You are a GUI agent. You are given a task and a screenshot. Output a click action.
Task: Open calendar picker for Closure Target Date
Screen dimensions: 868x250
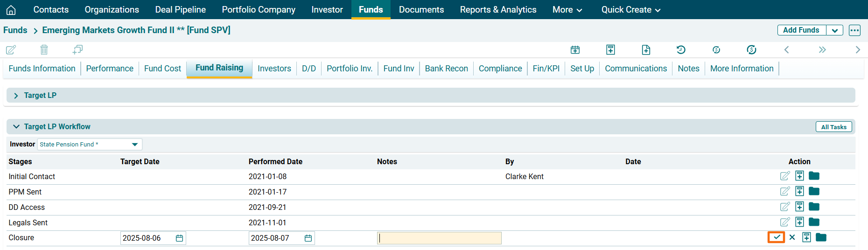tap(179, 238)
